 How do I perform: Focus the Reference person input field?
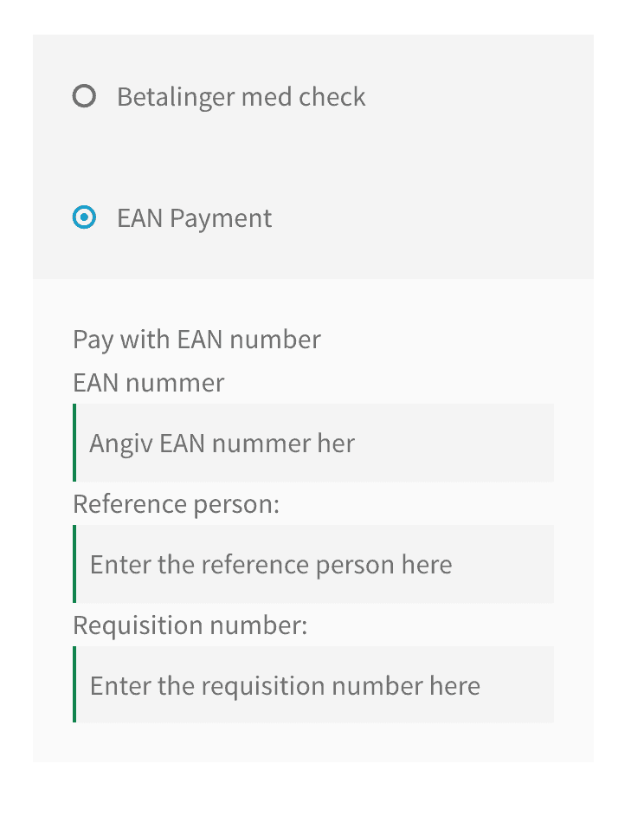coord(313,564)
